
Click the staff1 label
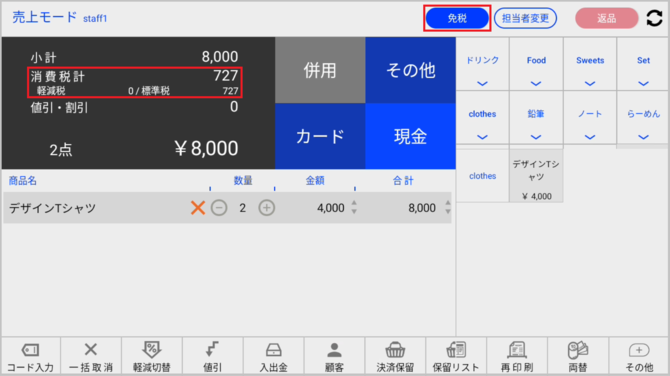pos(95,18)
